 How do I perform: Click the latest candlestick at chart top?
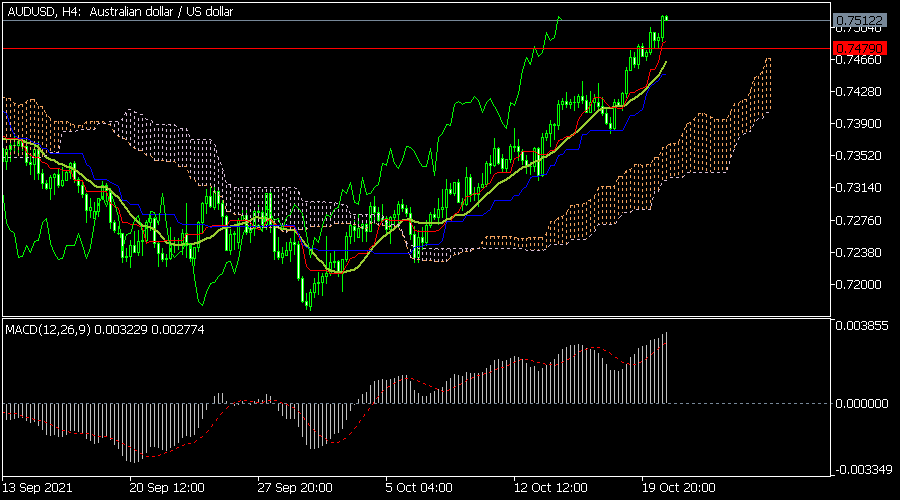click(x=665, y=18)
